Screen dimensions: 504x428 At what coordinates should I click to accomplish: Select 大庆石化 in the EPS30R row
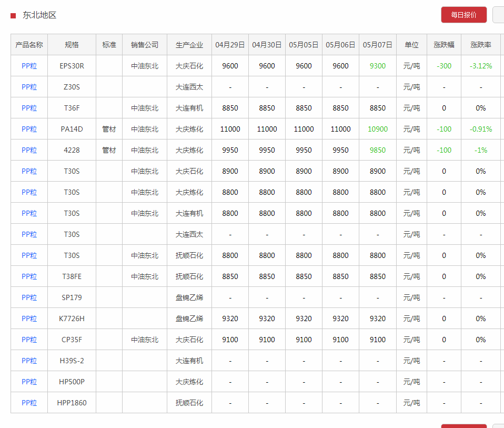189,66
